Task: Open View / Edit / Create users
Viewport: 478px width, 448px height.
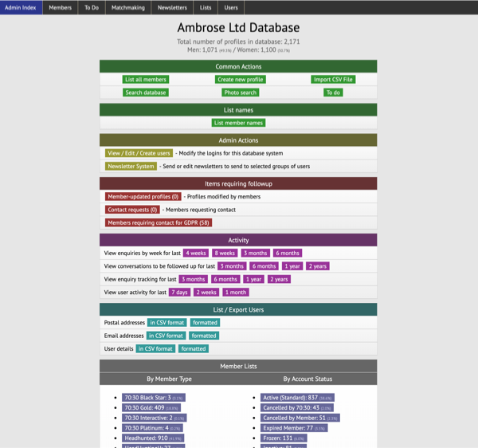Action: pos(139,153)
